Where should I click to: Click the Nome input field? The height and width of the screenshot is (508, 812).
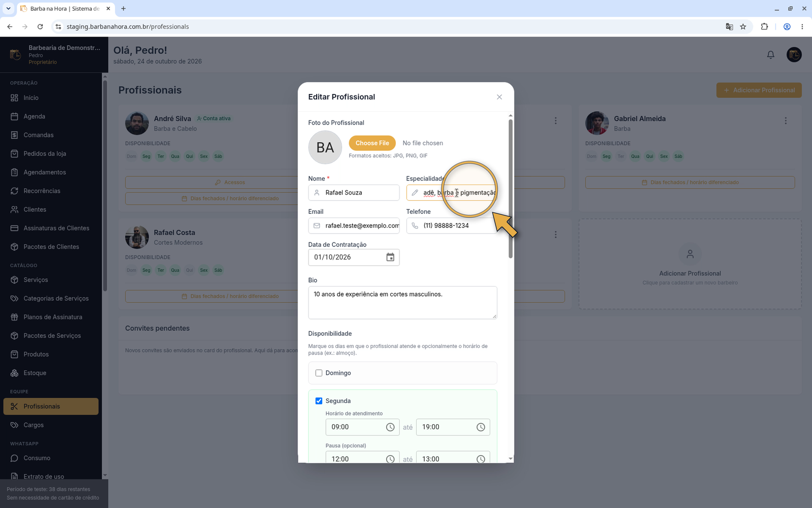tap(354, 193)
